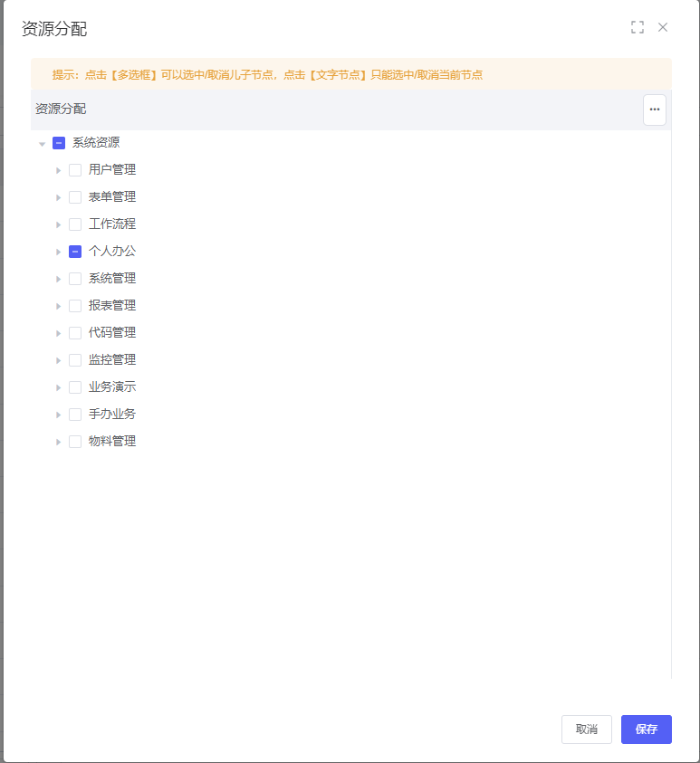Enable the 报表管理 checkbox

(75, 306)
